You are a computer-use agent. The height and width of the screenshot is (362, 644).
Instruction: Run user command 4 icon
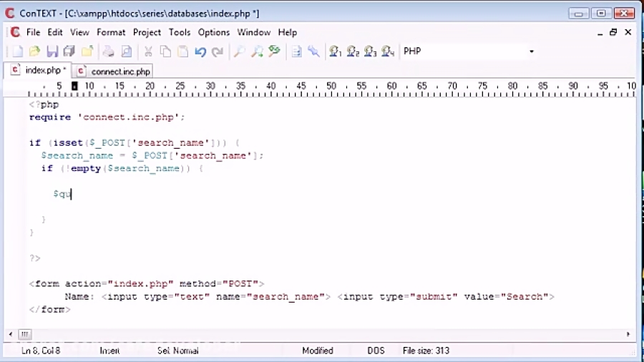pyautogui.click(x=388, y=52)
